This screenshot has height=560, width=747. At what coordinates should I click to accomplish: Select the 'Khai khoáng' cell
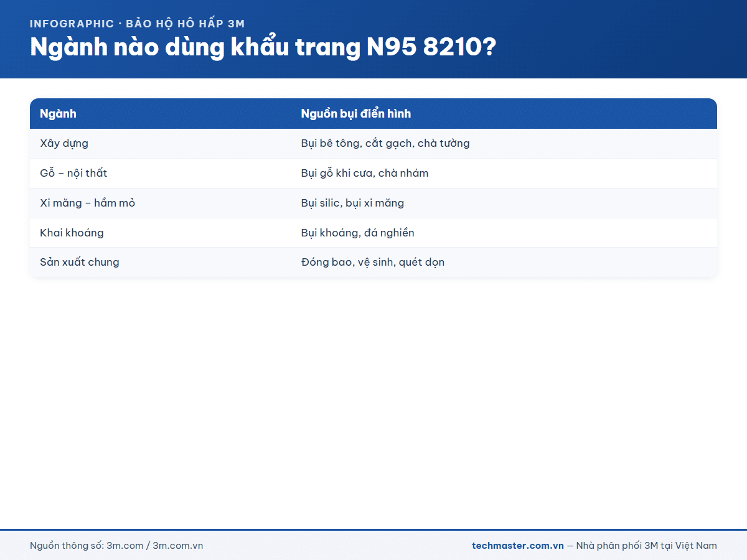[160, 233]
